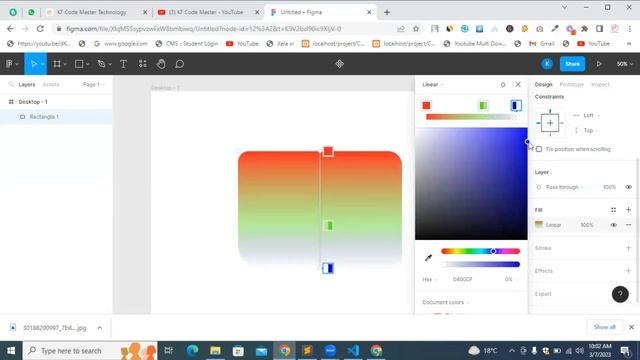
Task: Select the Hand tool
Action: (161, 64)
